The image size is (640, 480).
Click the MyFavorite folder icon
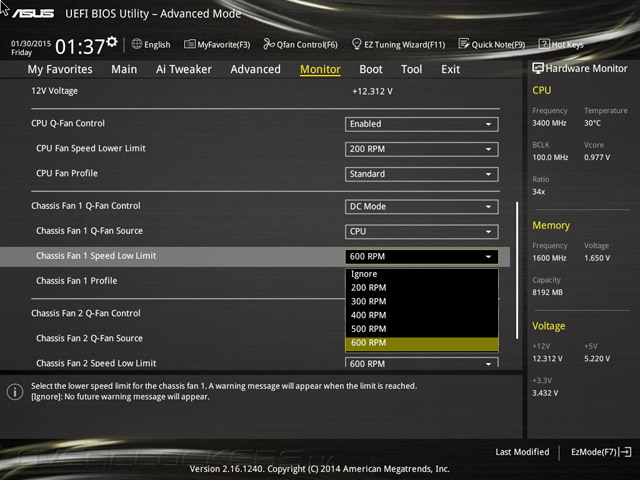click(189, 44)
